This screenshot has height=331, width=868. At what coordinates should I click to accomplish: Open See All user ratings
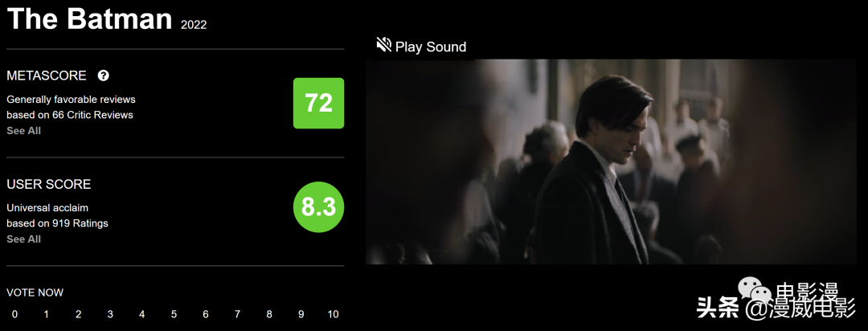[24, 239]
